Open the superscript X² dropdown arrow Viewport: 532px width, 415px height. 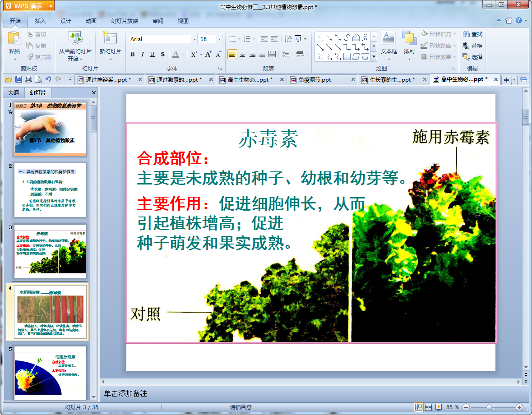click(x=201, y=54)
